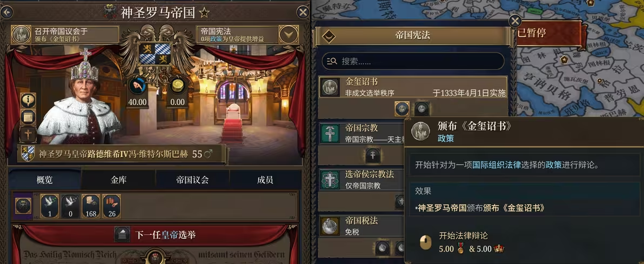This screenshot has width=644, height=264.
Task: Click the authority value 40.00 indicator
Action: 137,93
